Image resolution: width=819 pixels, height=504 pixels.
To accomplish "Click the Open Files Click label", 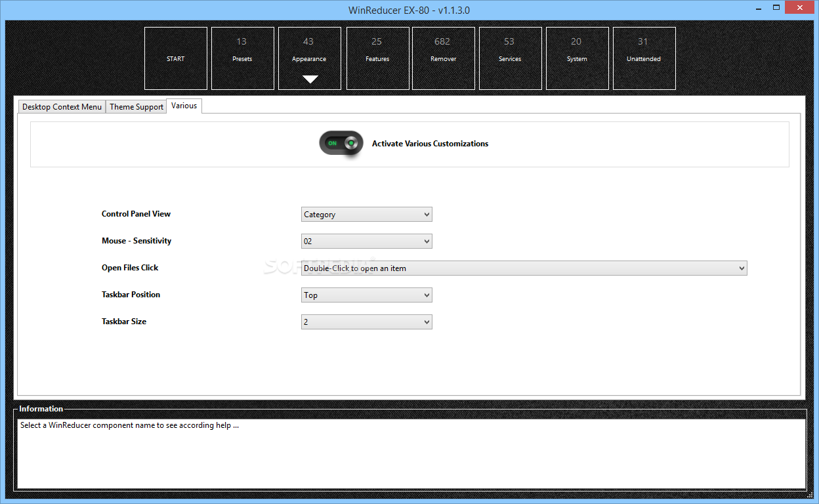I will (x=130, y=268).
